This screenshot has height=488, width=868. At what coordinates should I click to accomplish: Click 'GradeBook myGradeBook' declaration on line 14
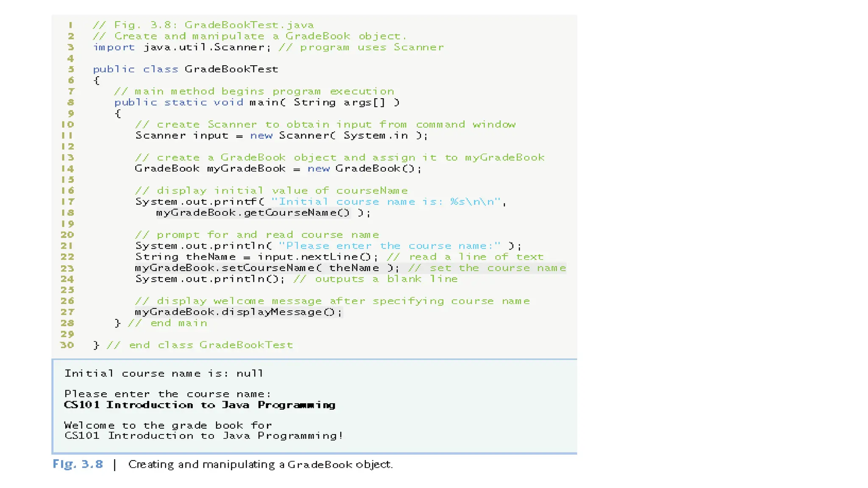[210, 169]
